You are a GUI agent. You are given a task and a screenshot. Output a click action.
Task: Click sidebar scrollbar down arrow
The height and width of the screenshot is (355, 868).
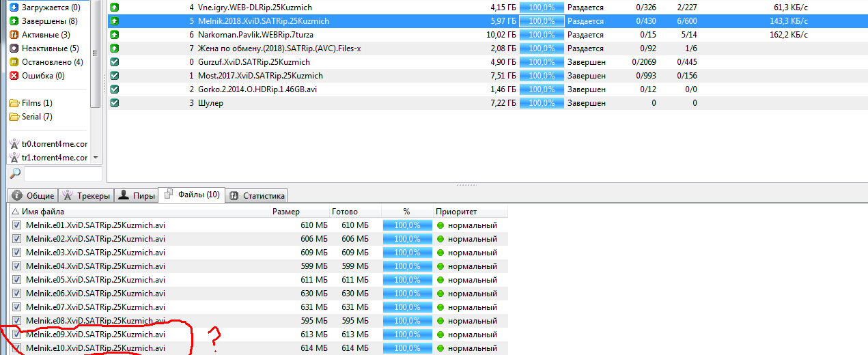pos(96,158)
